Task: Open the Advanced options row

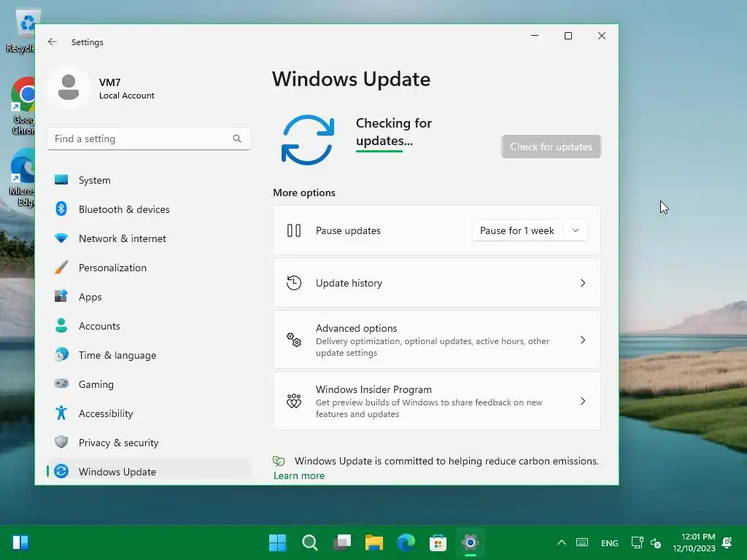Action: pyautogui.click(x=437, y=340)
